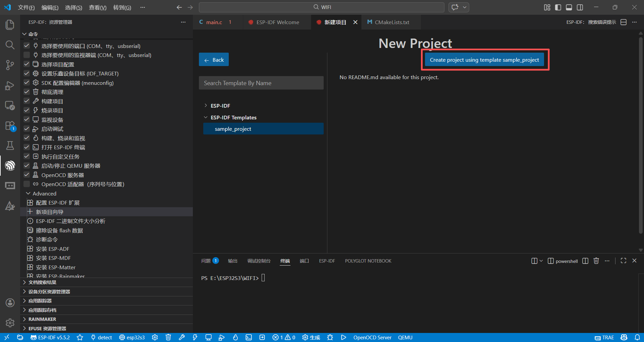644x342 pixels.
Task: Open ESP-IDF terminal icon in status bar
Action: click(x=249, y=337)
